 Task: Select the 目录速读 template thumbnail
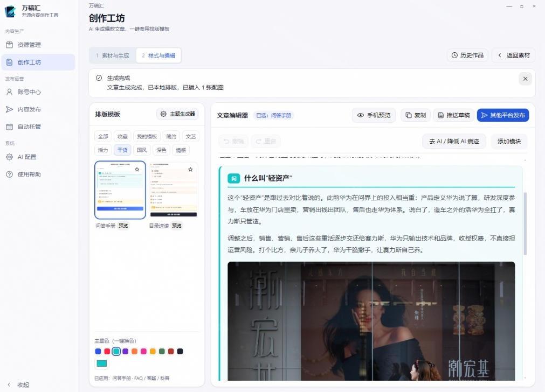pyautogui.click(x=174, y=190)
